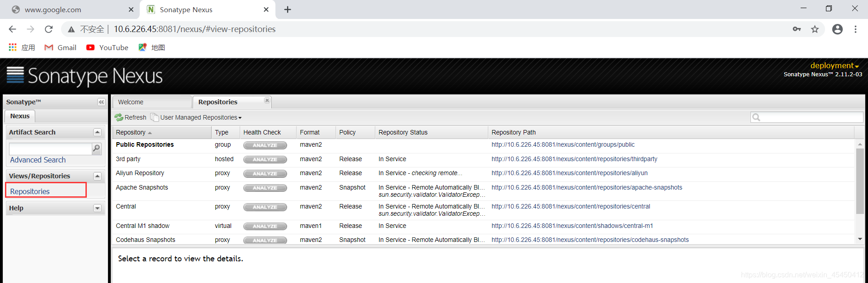Open a new browser tab with plus
This screenshot has width=868, height=283.
[288, 9]
